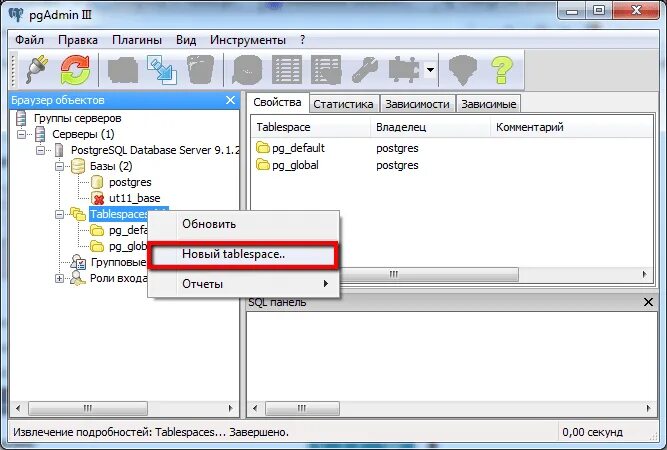Choose Обновить in the context menu
The image size is (667, 450).
coord(243,224)
